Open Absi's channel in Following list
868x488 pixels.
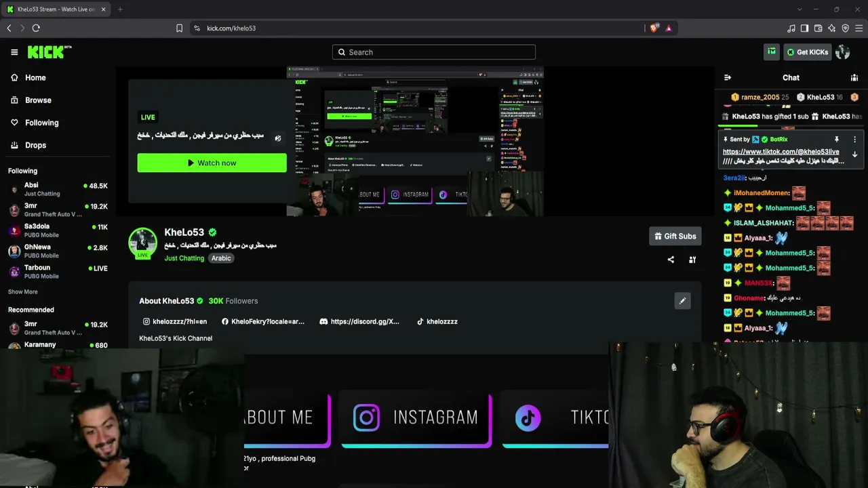tap(58, 189)
